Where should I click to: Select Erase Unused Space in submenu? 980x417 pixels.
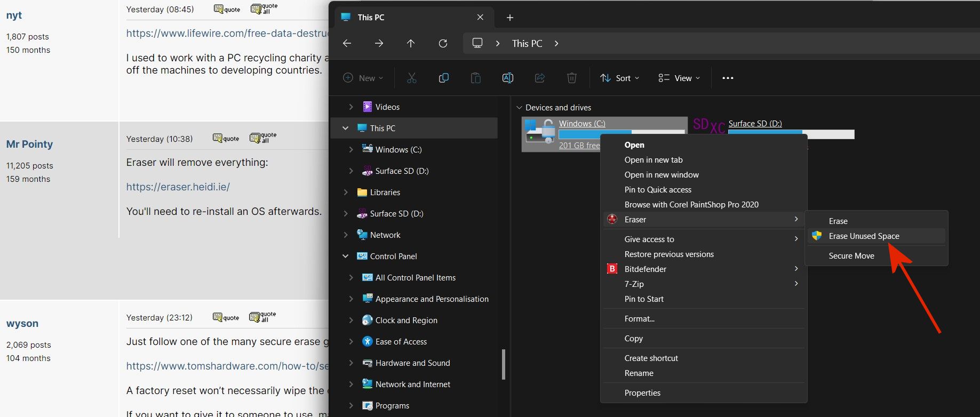pos(864,236)
